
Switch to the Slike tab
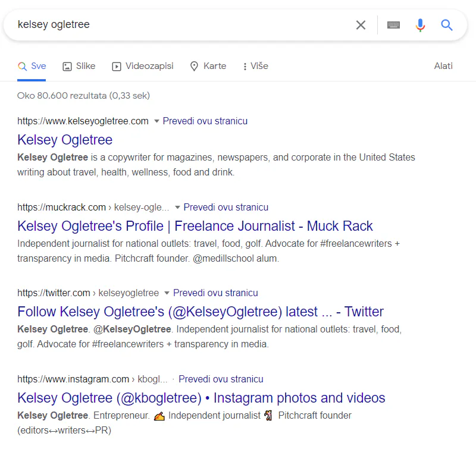[x=79, y=66]
